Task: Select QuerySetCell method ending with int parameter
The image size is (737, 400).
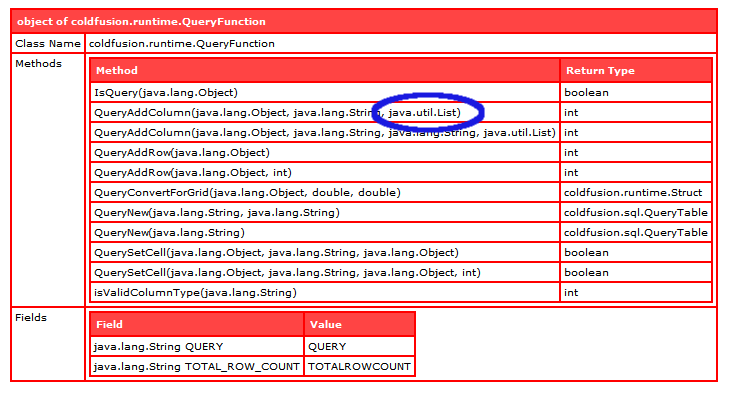Action: pos(325,273)
